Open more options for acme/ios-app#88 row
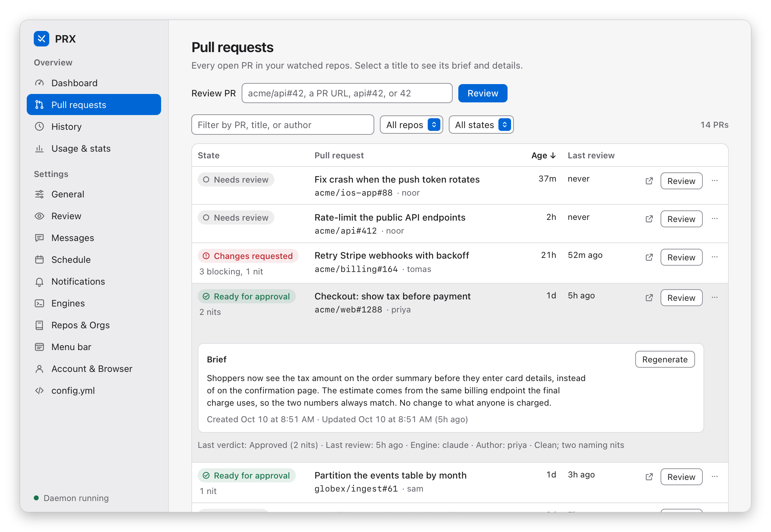The height and width of the screenshot is (532, 771). (x=715, y=180)
